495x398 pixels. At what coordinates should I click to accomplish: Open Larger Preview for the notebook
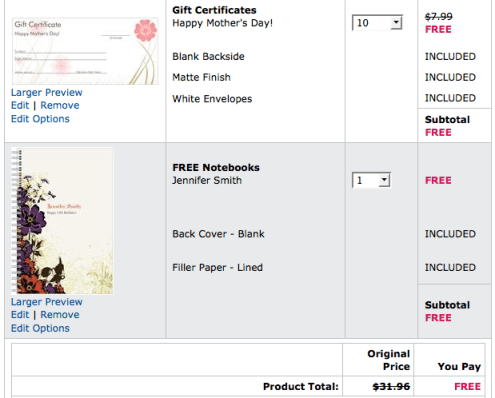pyautogui.click(x=47, y=302)
